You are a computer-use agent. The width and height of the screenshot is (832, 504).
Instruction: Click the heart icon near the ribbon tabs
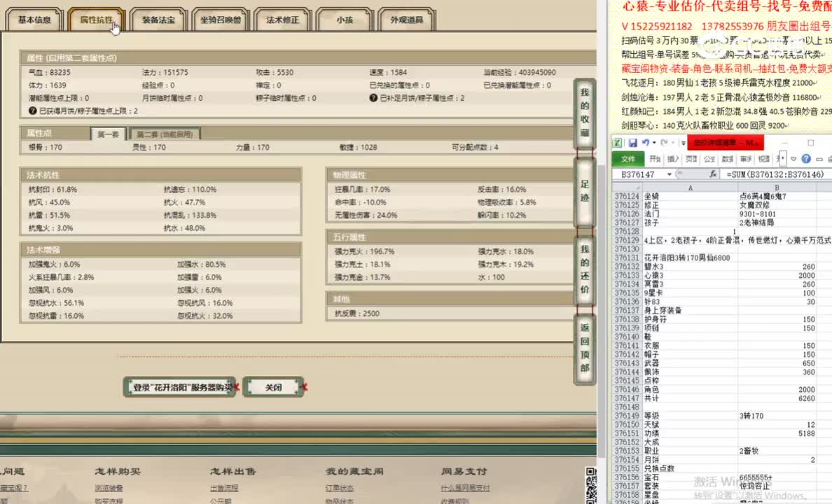click(x=793, y=159)
